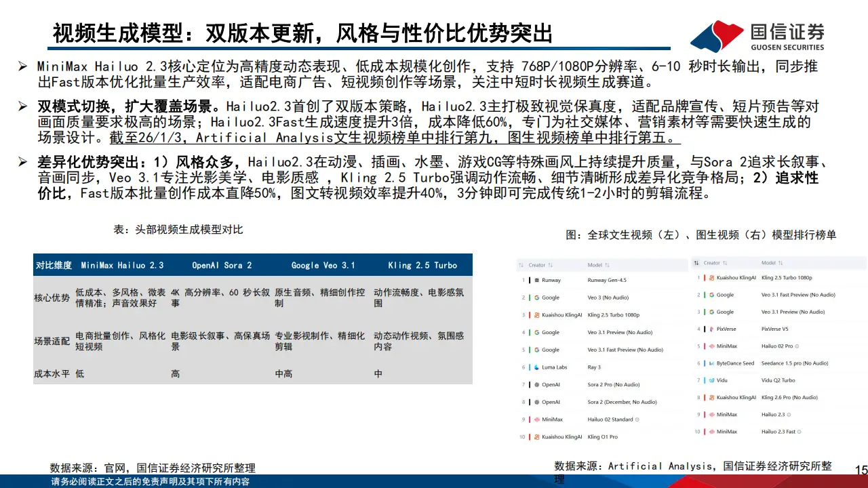Click the '对比维度' header cell
The width and height of the screenshot is (868, 488).
[54, 265]
